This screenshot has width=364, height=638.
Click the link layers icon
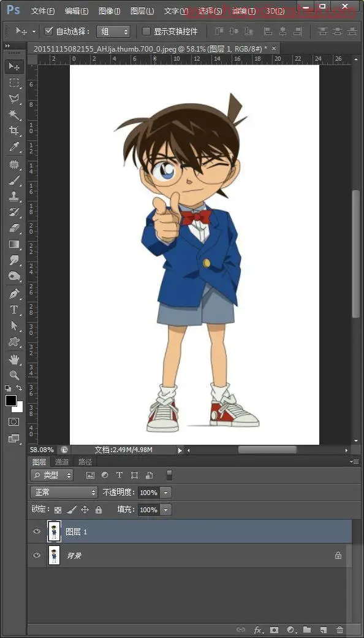[x=240, y=630]
